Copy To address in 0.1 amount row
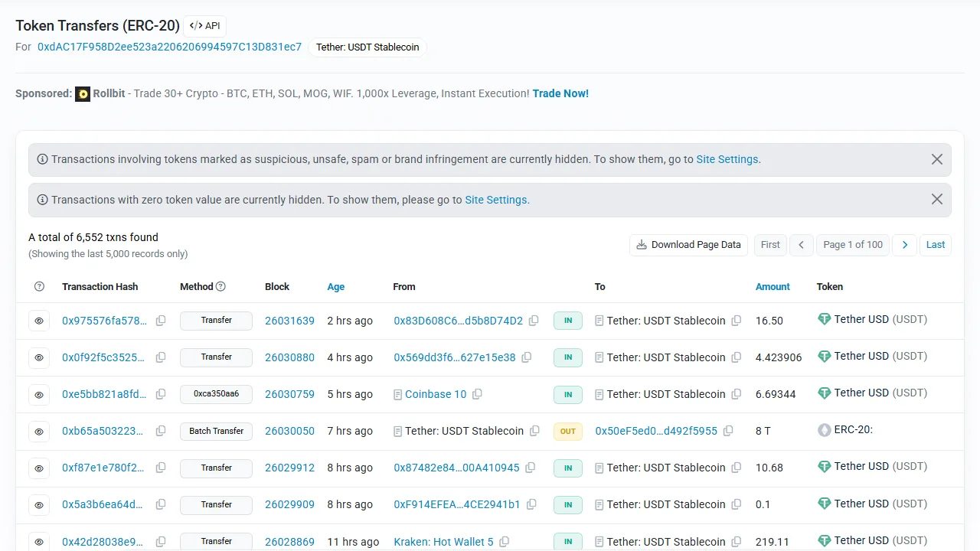980x551 pixels. point(737,504)
